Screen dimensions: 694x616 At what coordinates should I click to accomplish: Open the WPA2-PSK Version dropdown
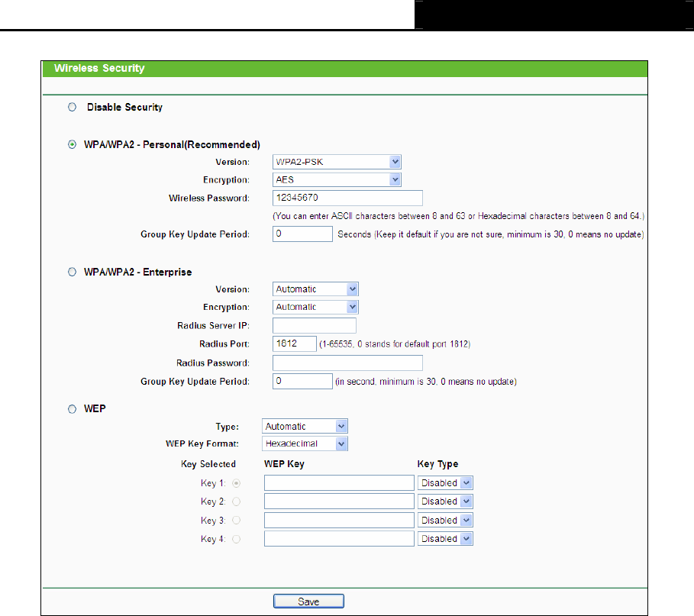pos(337,162)
